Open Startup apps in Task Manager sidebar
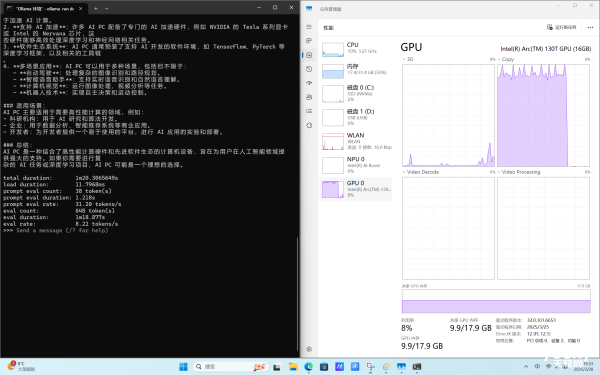This screenshot has height=375, width=600. coord(309,83)
